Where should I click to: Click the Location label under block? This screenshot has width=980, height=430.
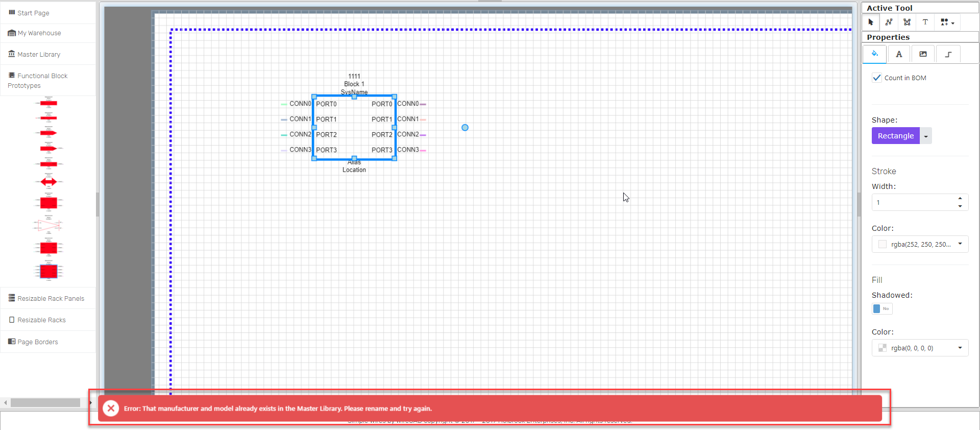pyautogui.click(x=354, y=170)
